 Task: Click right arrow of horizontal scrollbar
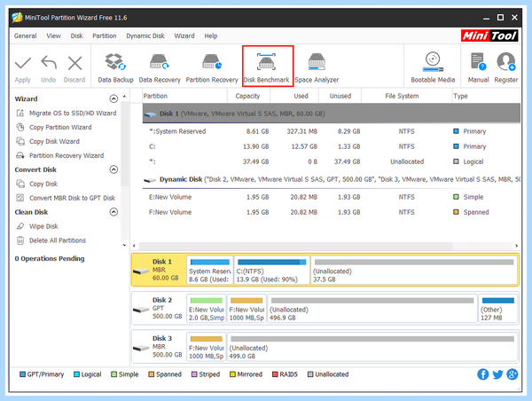[x=516, y=246]
